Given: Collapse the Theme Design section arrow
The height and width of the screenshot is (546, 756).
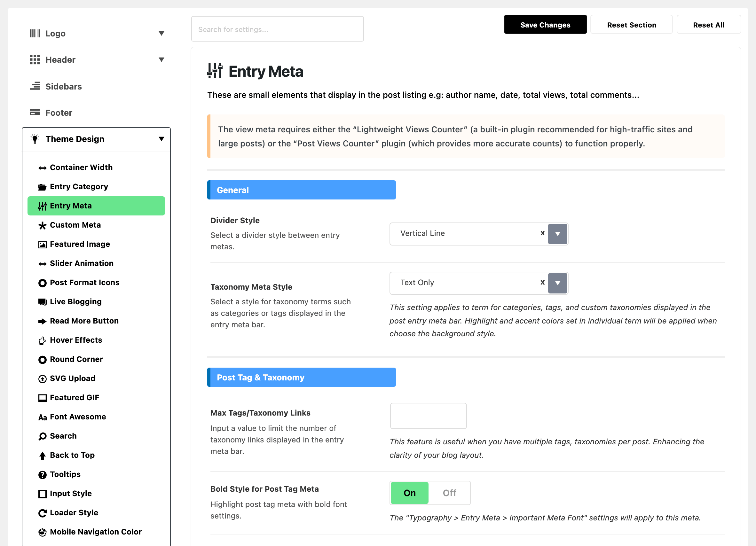Looking at the screenshot, I should point(161,139).
